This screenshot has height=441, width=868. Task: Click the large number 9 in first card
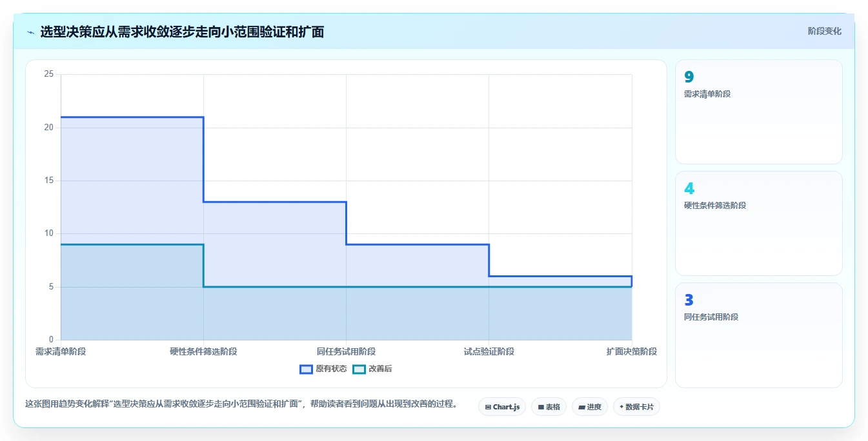click(689, 77)
